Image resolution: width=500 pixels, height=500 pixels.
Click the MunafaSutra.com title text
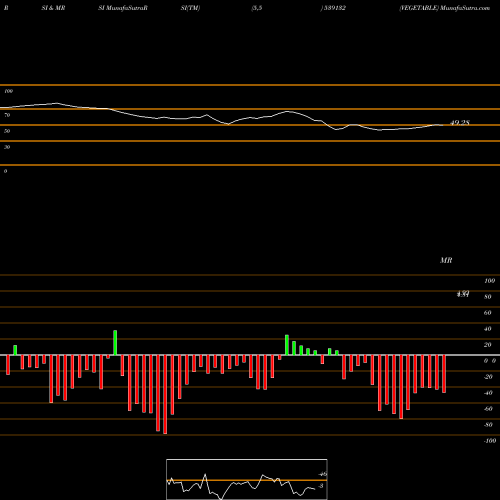pos(465,8)
